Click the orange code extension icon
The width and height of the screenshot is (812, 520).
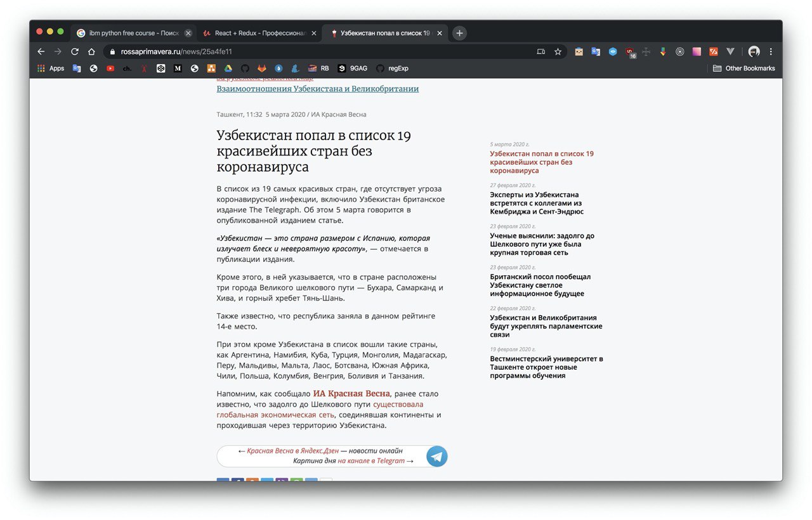[x=713, y=52]
